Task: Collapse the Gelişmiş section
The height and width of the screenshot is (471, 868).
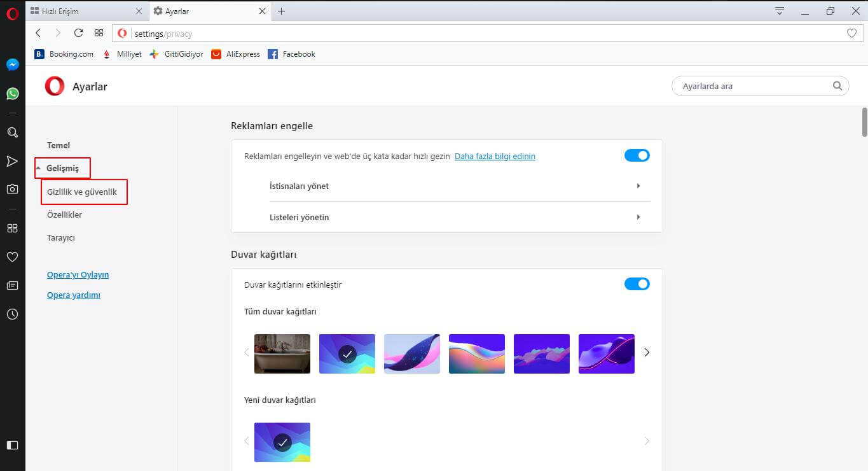Action: pyautogui.click(x=62, y=169)
